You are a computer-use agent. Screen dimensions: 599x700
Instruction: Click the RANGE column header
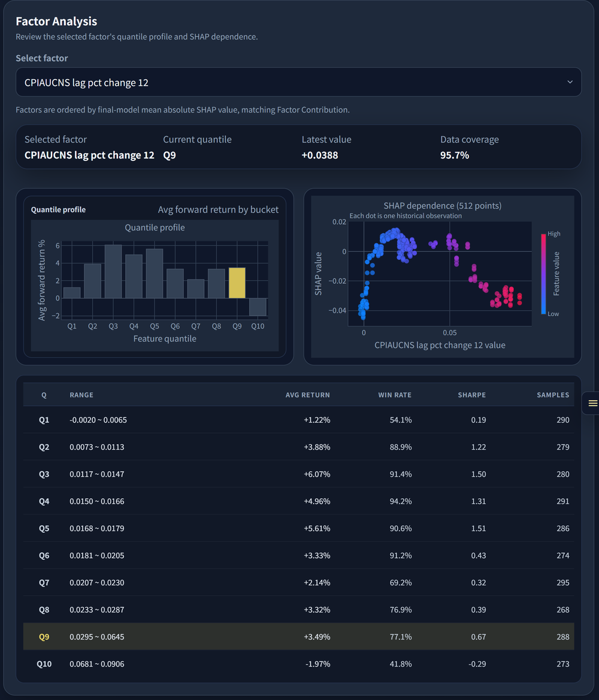point(81,395)
